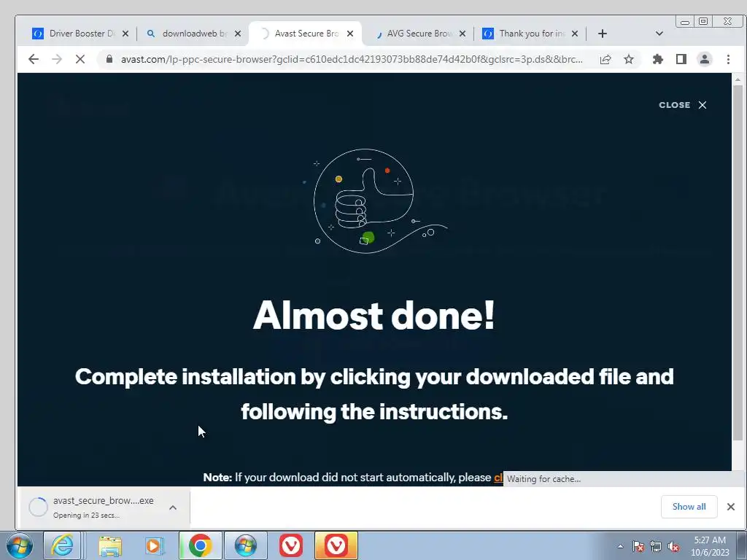Close the downloadweb tab
The height and width of the screenshot is (560, 747).
238,34
